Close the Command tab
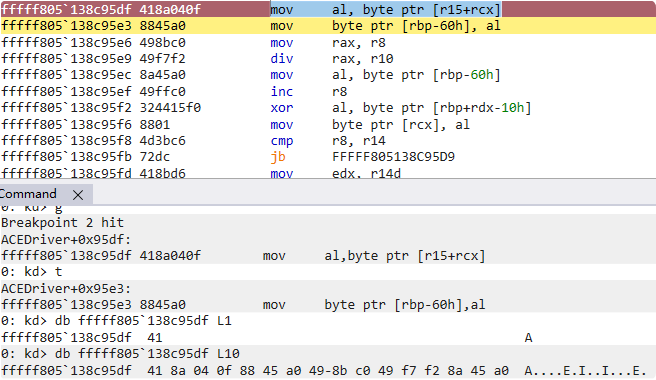This screenshot has width=656, height=380. (78, 195)
